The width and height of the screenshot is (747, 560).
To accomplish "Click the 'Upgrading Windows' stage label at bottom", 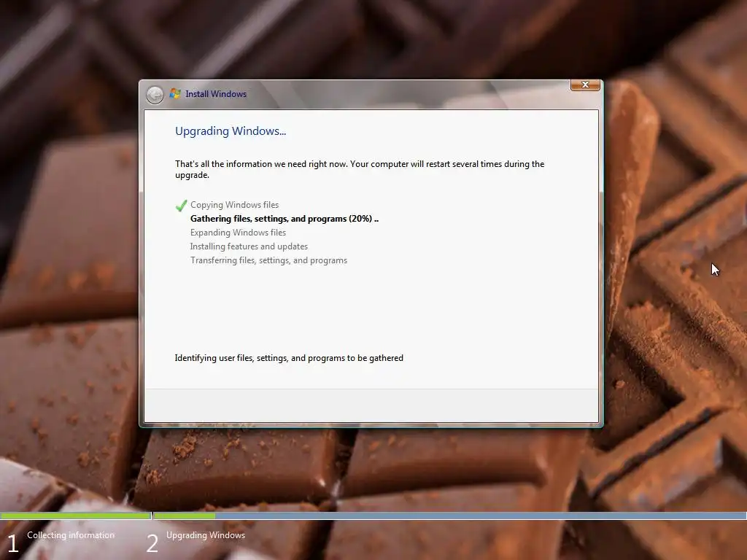I will point(206,535).
